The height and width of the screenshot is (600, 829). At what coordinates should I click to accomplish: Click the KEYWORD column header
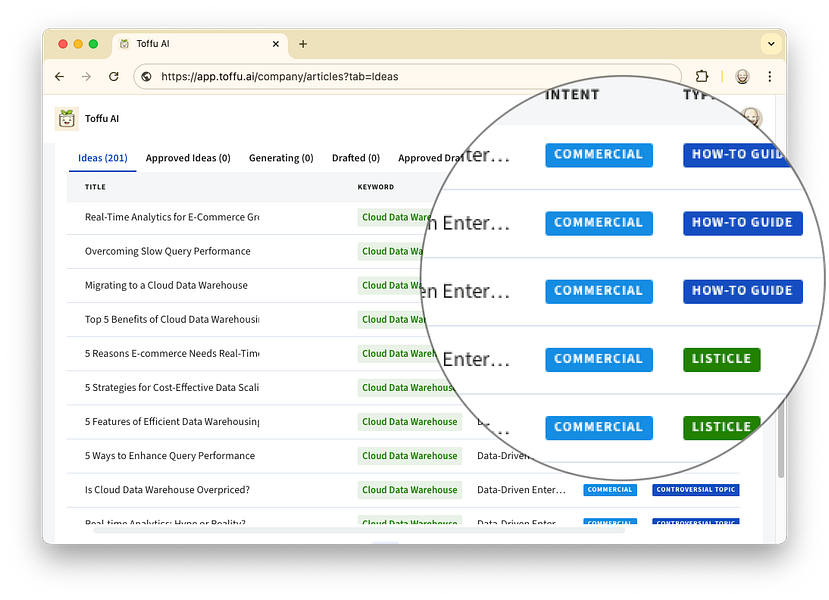click(x=375, y=187)
